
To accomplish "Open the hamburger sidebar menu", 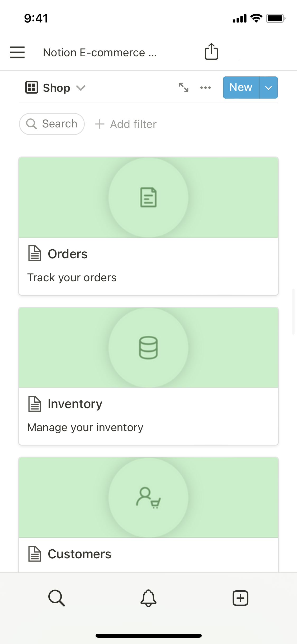I will [17, 52].
